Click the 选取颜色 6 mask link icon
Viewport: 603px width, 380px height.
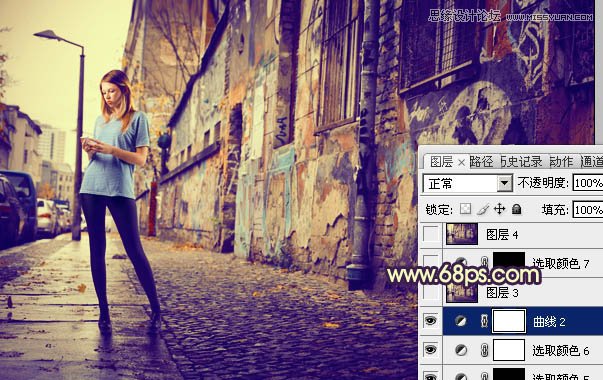click(484, 350)
